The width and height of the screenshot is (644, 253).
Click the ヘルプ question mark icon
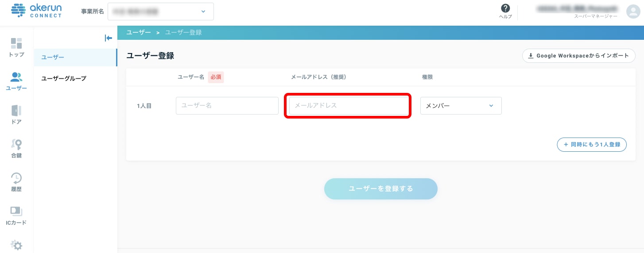[505, 8]
